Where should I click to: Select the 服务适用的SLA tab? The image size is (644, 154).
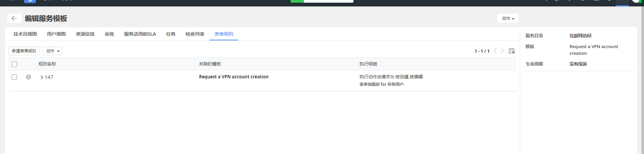point(140,34)
